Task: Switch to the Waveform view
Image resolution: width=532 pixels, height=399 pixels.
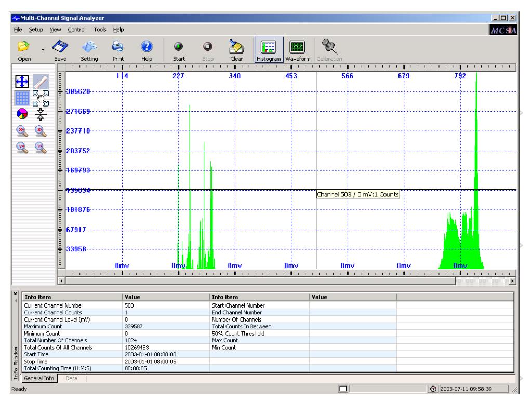Action: 298,50
